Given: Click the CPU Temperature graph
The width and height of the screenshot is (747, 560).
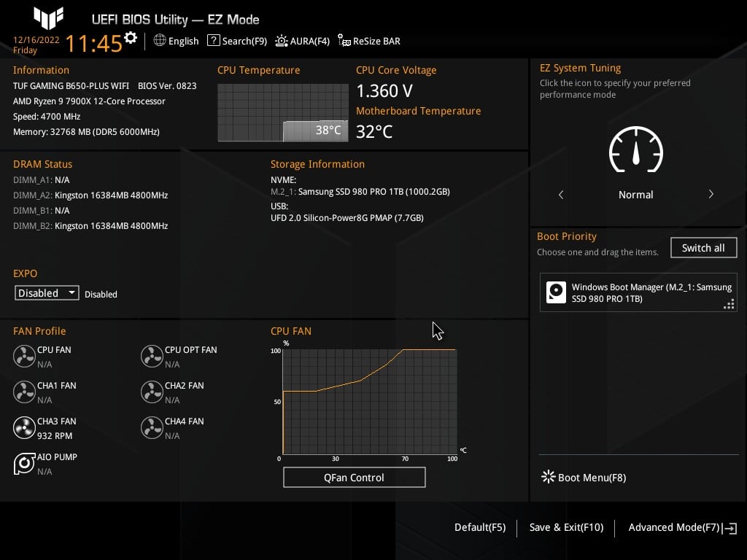Looking at the screenshot, I should (283, 113).
